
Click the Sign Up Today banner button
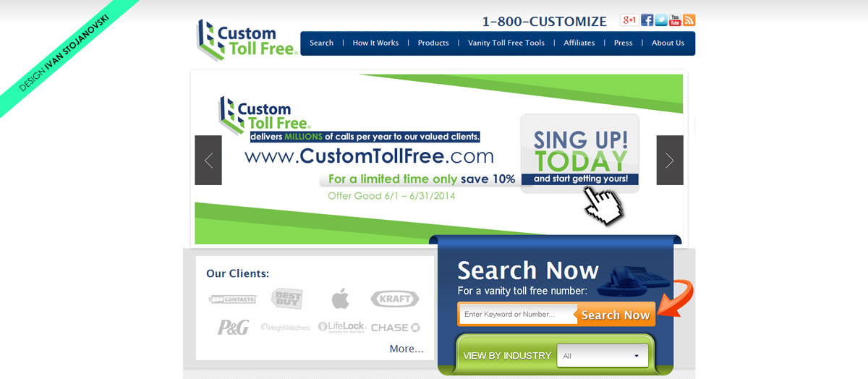[579, 153]
